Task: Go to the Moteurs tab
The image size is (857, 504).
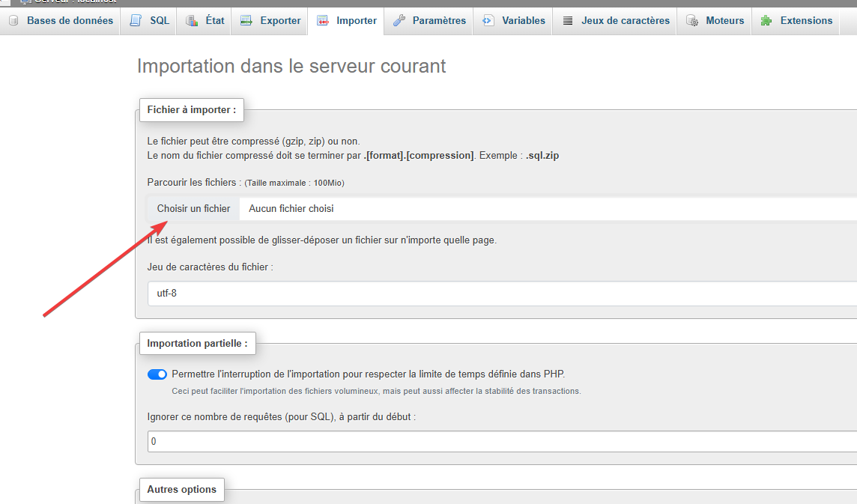Action: (x=724, y=21)
